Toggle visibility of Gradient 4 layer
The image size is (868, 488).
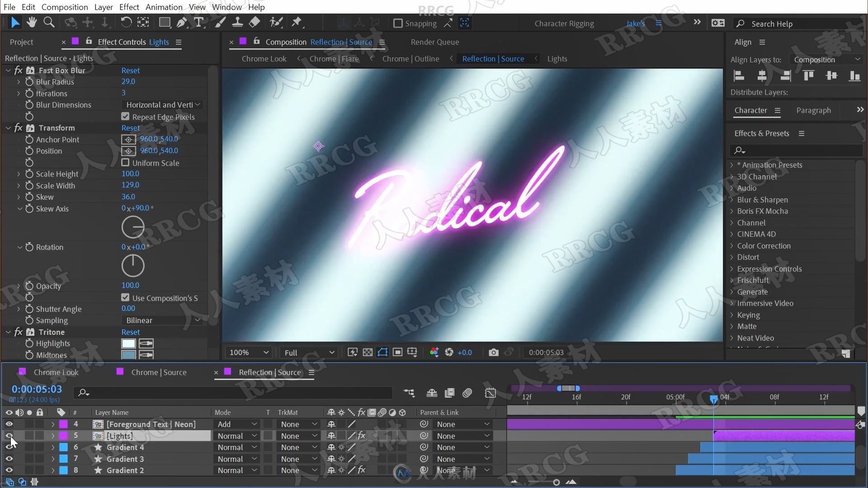[x=8, y=447]
